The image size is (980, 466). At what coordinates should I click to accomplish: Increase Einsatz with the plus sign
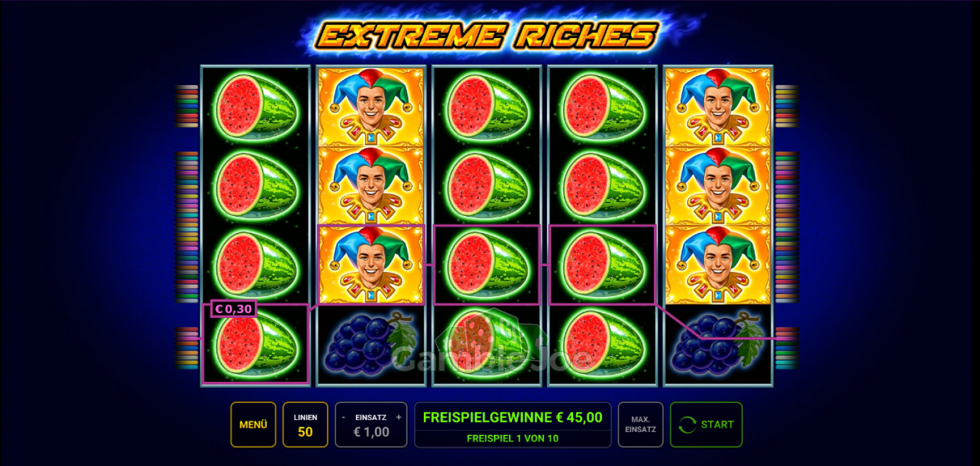[x=398, y=417]
